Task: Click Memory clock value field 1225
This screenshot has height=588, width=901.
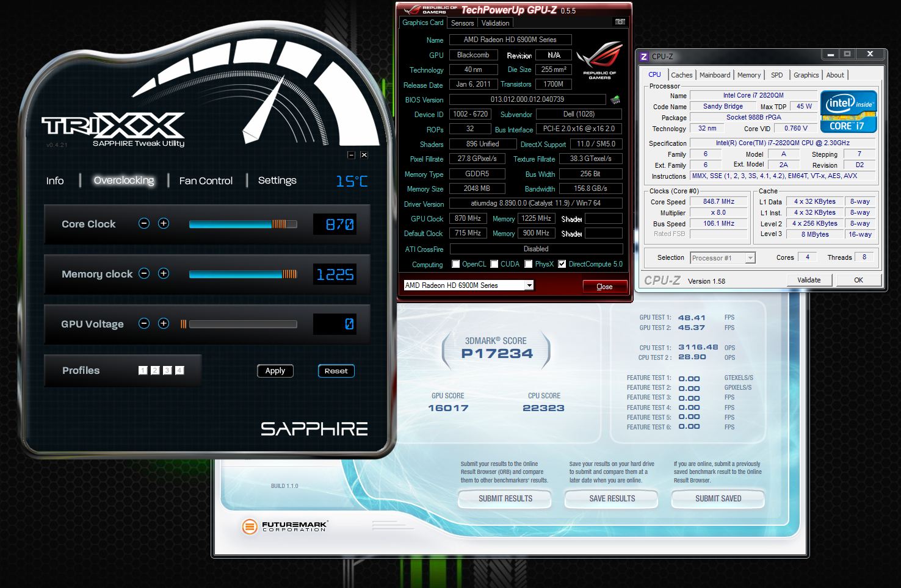Action: (335, 274)
